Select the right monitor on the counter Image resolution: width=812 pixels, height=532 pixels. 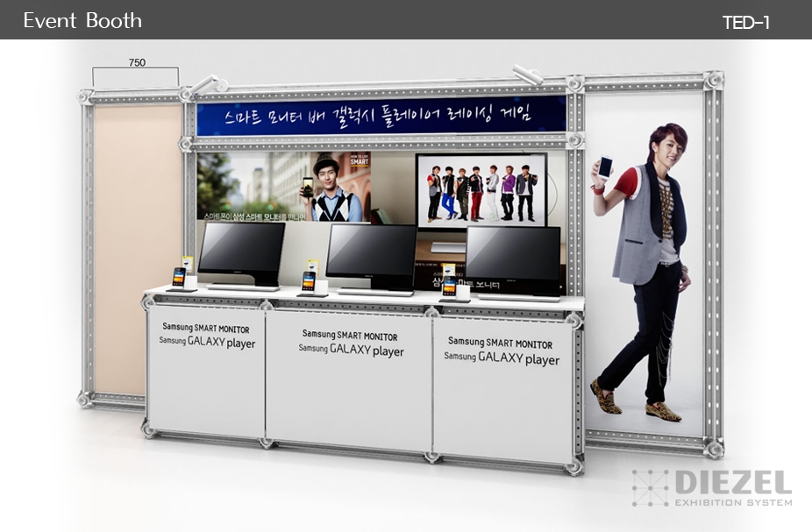coord(513,260)
